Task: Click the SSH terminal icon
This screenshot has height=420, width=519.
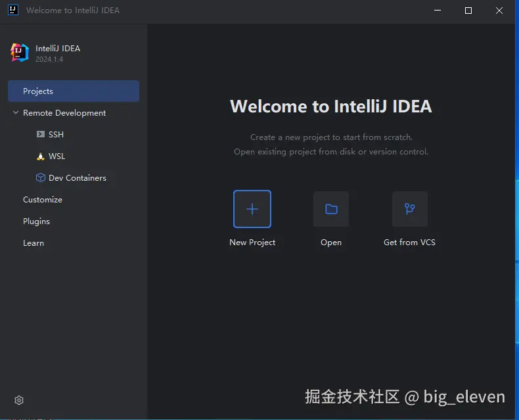Action: [40, 134]
